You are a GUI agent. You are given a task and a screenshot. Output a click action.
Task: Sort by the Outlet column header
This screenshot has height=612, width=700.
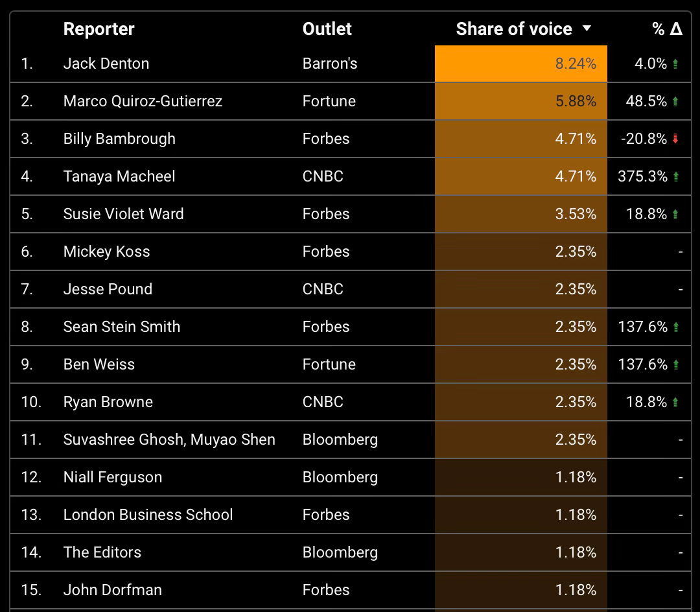(x=327, y=29)
